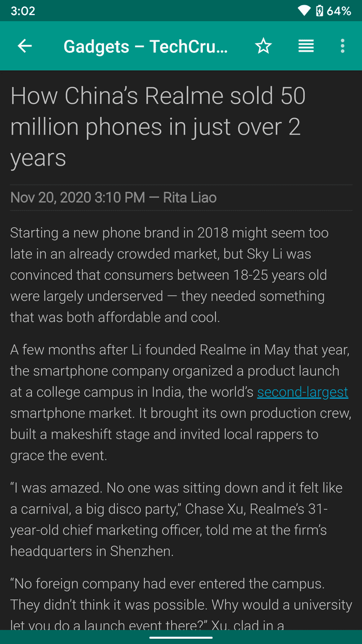Tap the author name Rita Liao
The width and height of the screenshot is (362, 644).
point(190,198)
